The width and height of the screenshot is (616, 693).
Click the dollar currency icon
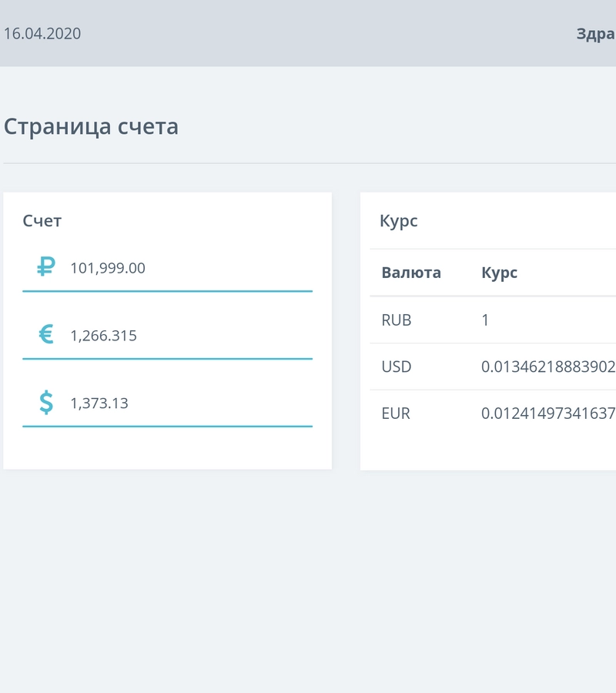pos(46,402)
